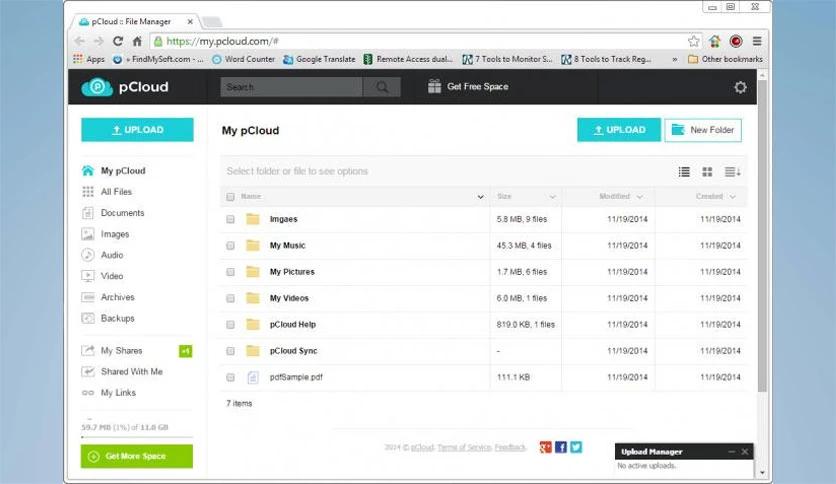Click the red record extension icon
836x484 pixels.
(736, 41)
